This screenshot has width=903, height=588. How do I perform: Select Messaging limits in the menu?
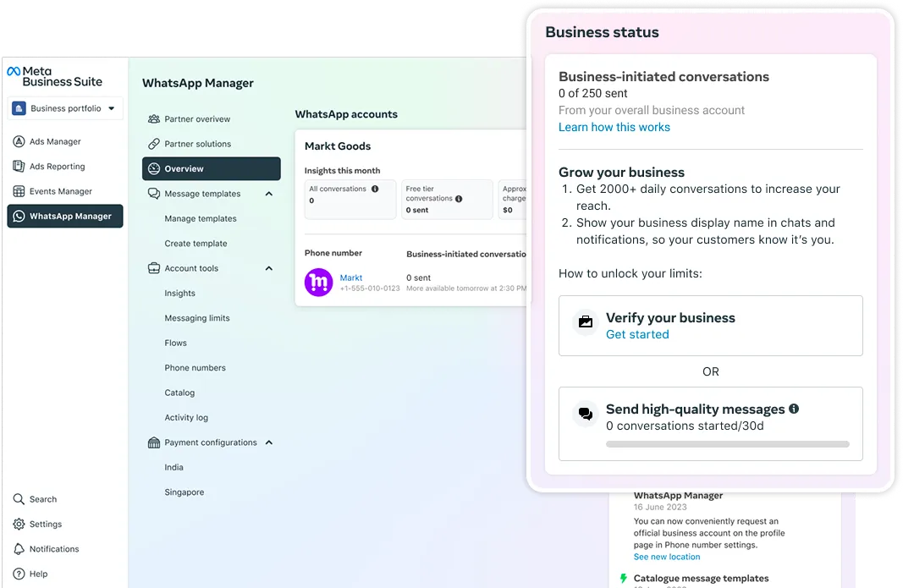point(197,318)
